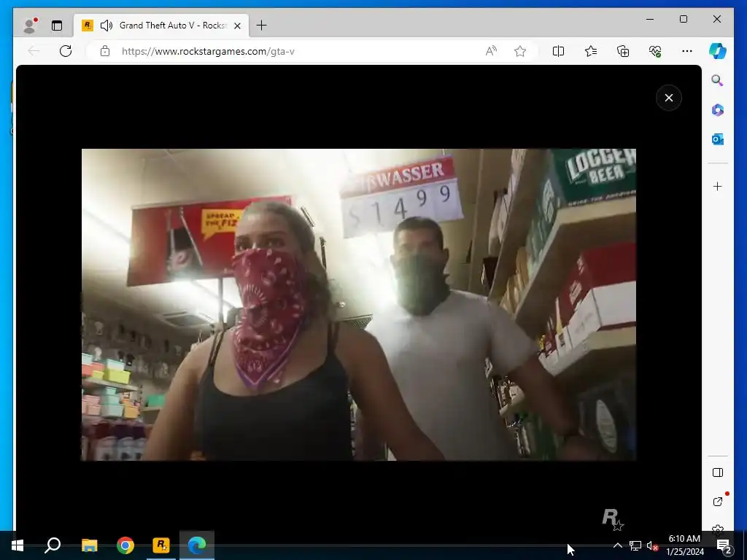Mute the tab via speaker icon
This screenshot has height=560, width=747.
tap(107, 26)
